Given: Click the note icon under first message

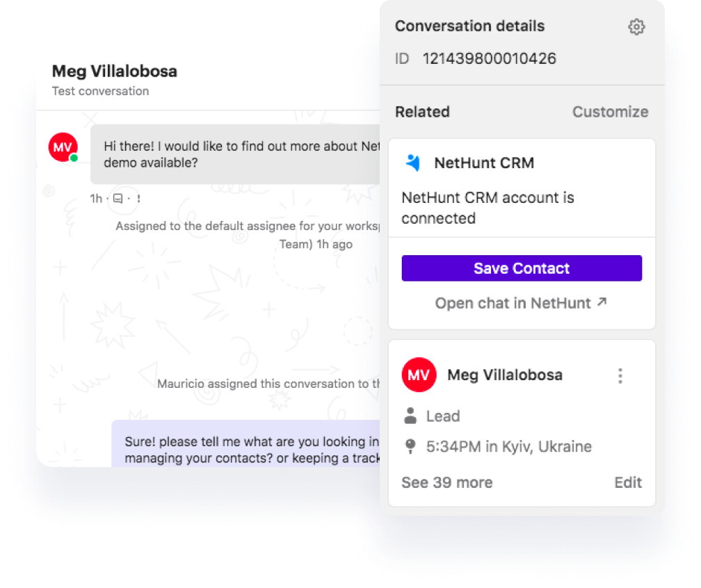Looking at the screenshot, I should [118, 198].
